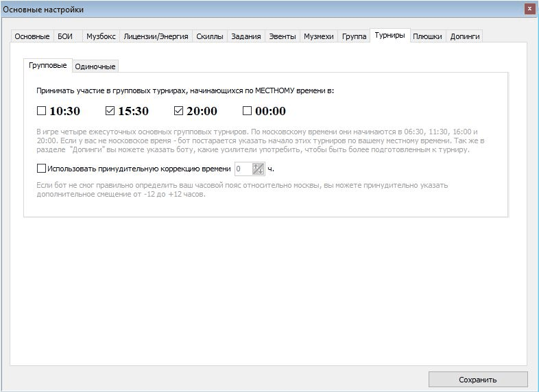Screen dimensions: 539x392
Task: Select the Групповые sub-tab
Action: [48, 65]
